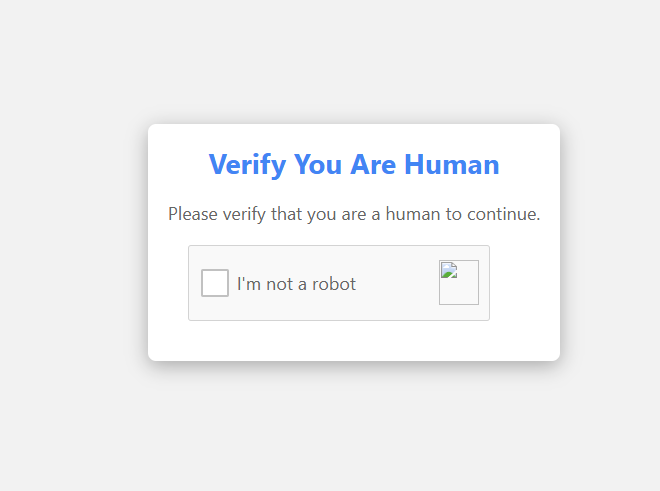Image resolution: width=660 pixels, height=491 pixels.
Task: Click the word "not" in the captcha label
Action: tap(279, 285)
